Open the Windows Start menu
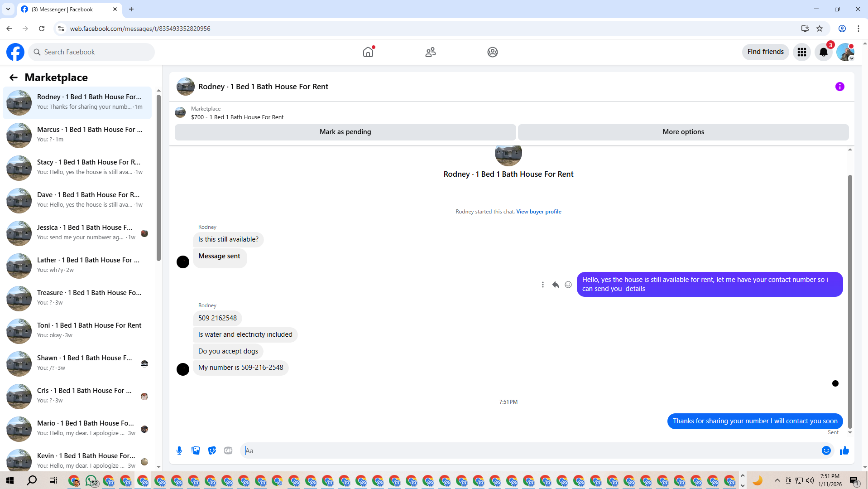 coord(10,480)
